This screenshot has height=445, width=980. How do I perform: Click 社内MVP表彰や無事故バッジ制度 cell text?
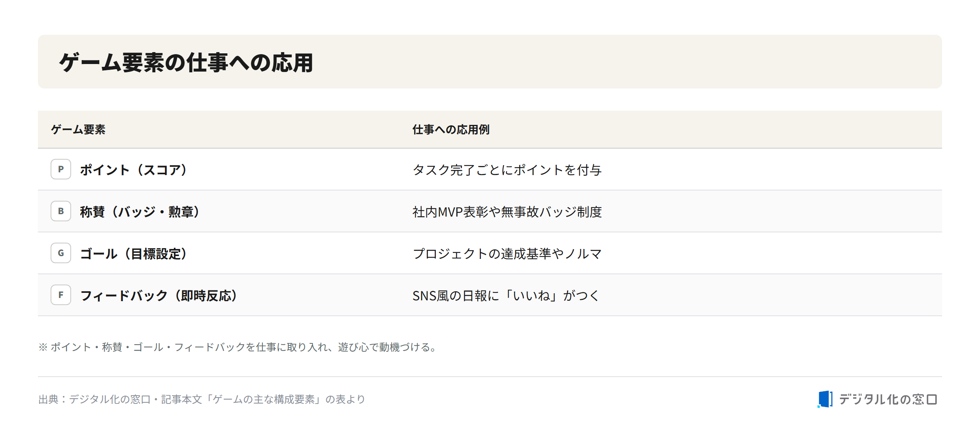click(x=507, y=212)
